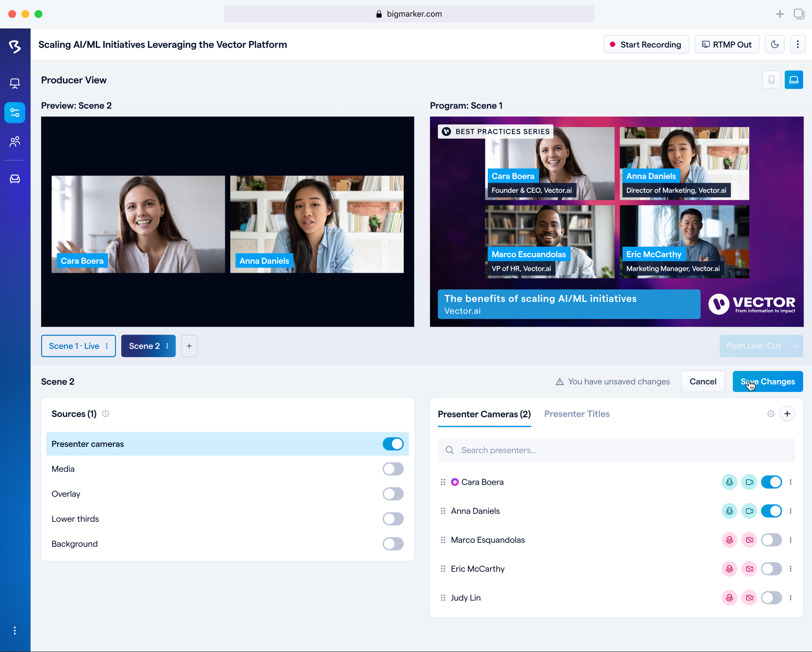Mute Cara Boera's microphone icon

click(729, 482)
